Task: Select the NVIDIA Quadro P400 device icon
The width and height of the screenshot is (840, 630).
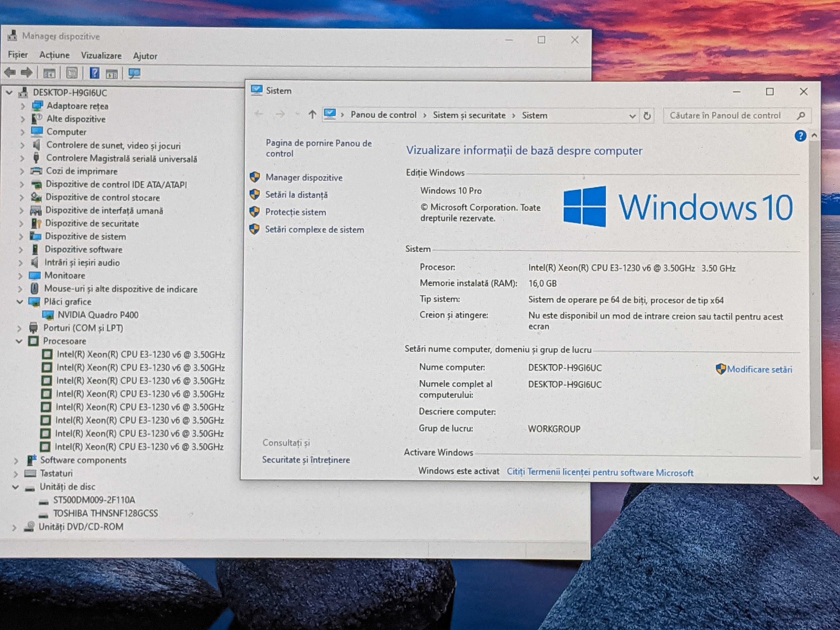Action: point(48,315)
